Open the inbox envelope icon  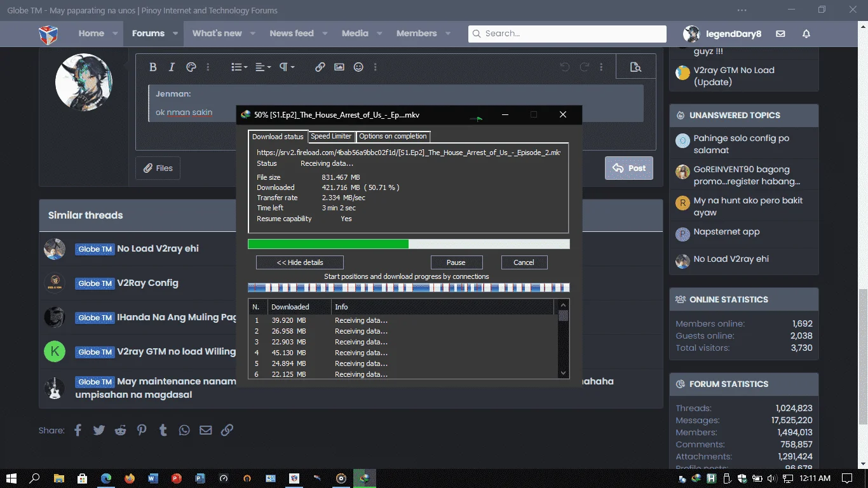[x=780, y=34]
